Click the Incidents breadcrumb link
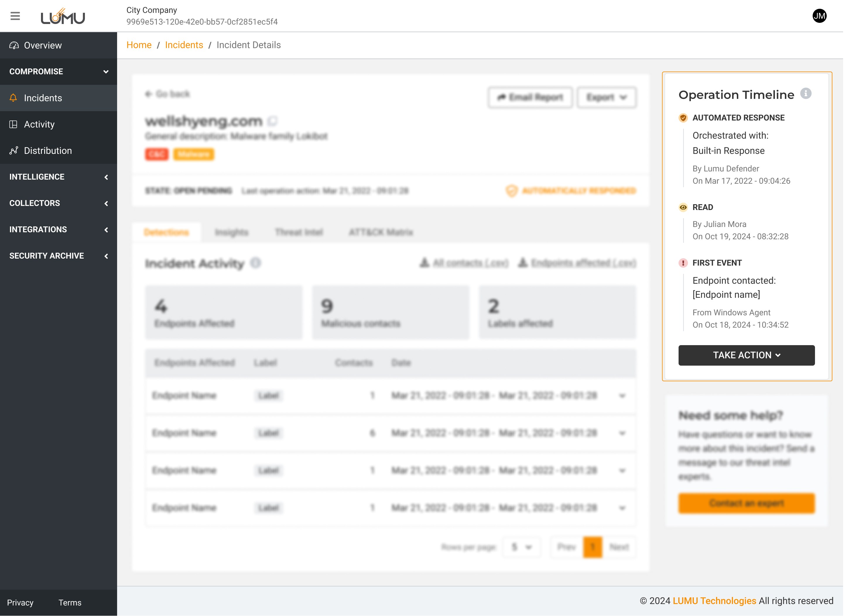This screenshot has height=616, width=851. click(184, 45)
